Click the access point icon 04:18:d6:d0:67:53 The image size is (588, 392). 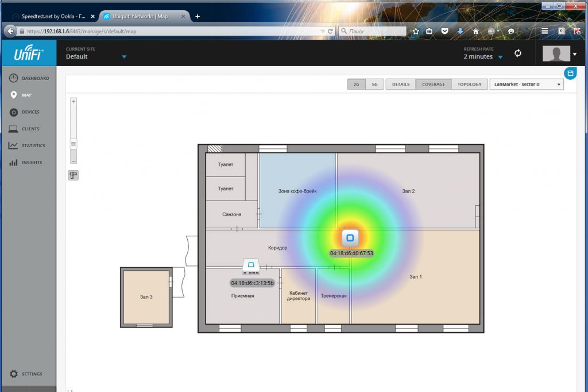click(350, 237)
